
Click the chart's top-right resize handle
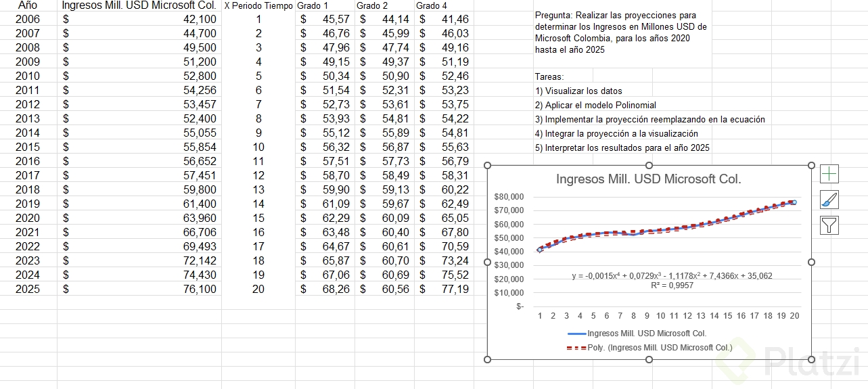[812, 165]
